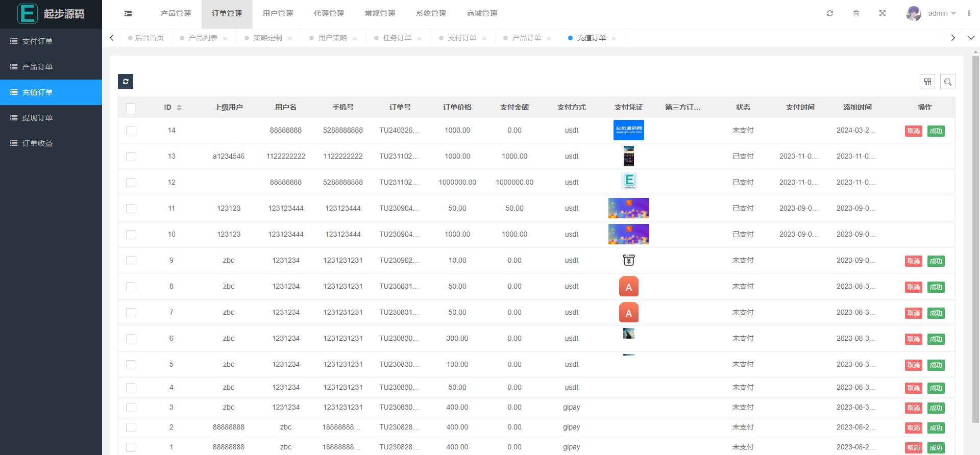980x455 pixels.
Task: Click the dark refresh table button
Action: pos(126,82)
